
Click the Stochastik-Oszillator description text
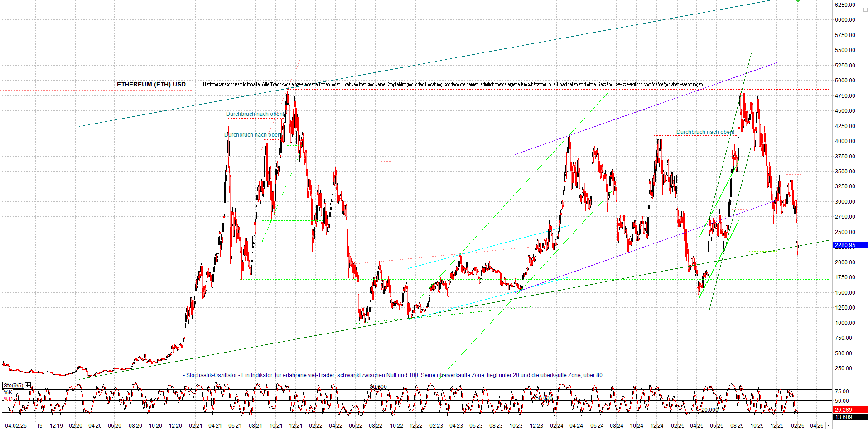click(394, 375)
